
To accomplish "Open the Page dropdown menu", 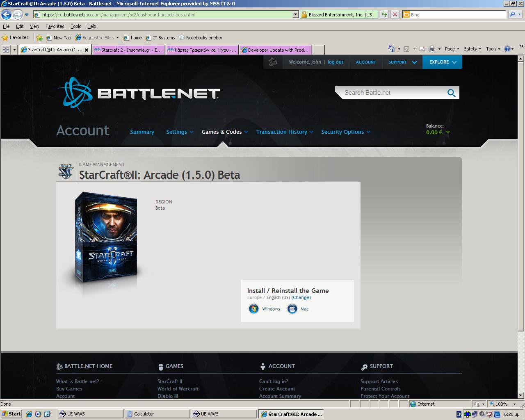I will [x=452, y=49].
